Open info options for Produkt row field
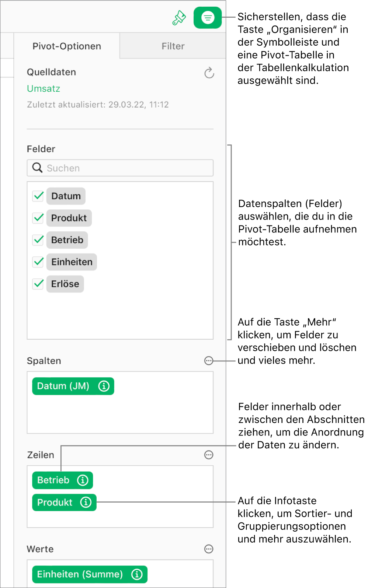The height and width of the screenshot is (588, 368). (x=86, y=502)
